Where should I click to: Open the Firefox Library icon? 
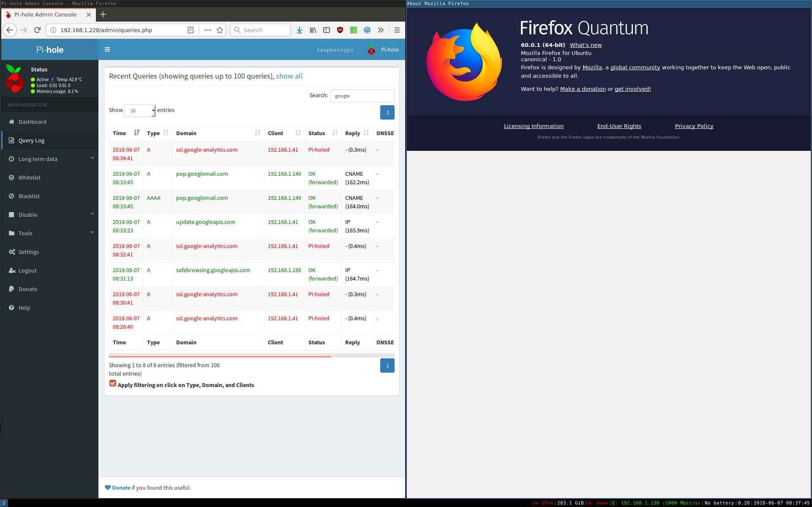[313, 30]
